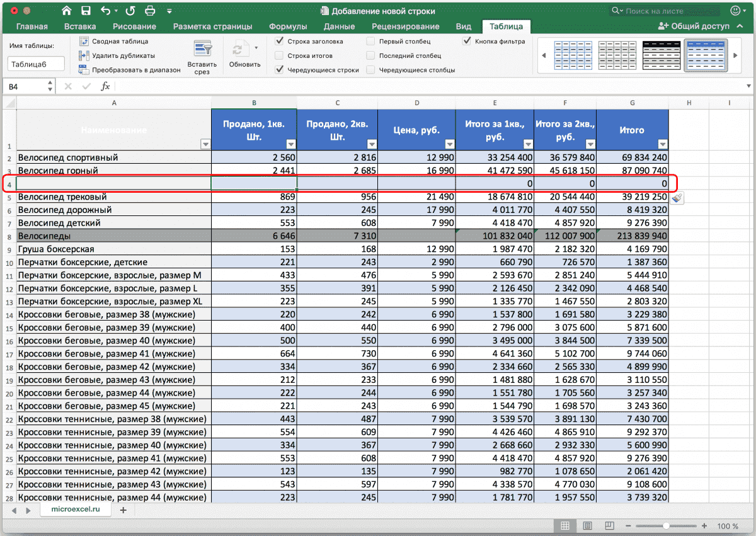This screenshot has width=756, height=536.
Task: Open the Наименование column filter dropdown
Action: (x=205, y=144)
